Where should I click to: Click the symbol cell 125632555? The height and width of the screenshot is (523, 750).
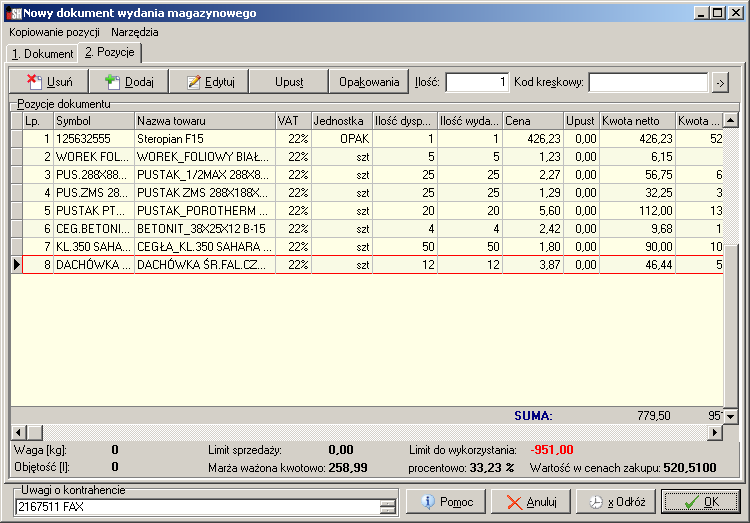click(x=94, y=139)
